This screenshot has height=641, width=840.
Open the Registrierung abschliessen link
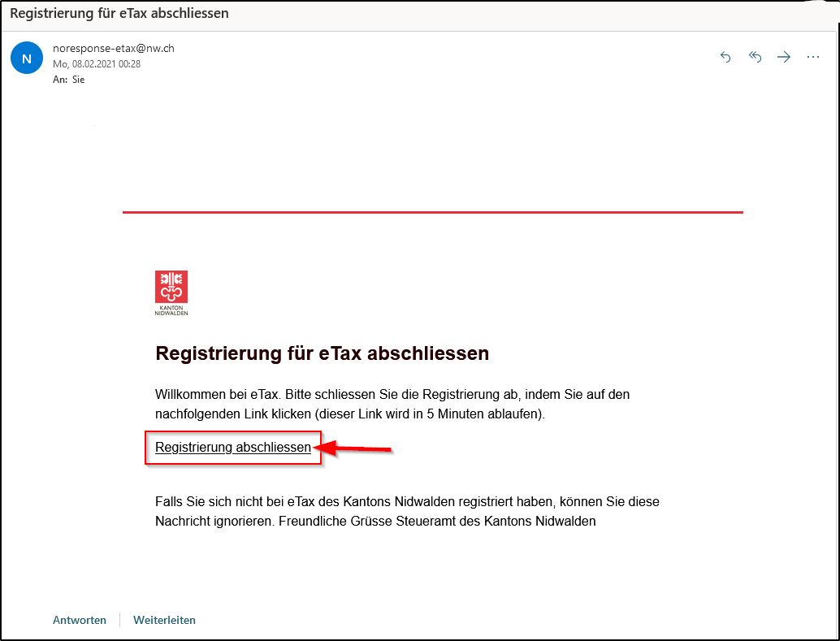click(x=233, y=448)
